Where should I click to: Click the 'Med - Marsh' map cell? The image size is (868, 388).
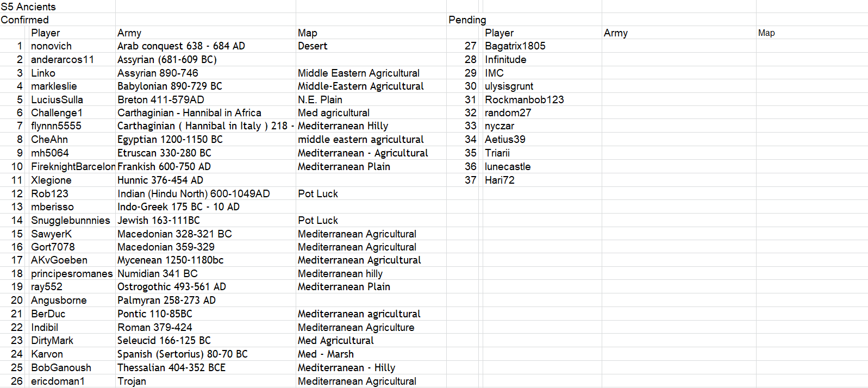coord(325,354)
